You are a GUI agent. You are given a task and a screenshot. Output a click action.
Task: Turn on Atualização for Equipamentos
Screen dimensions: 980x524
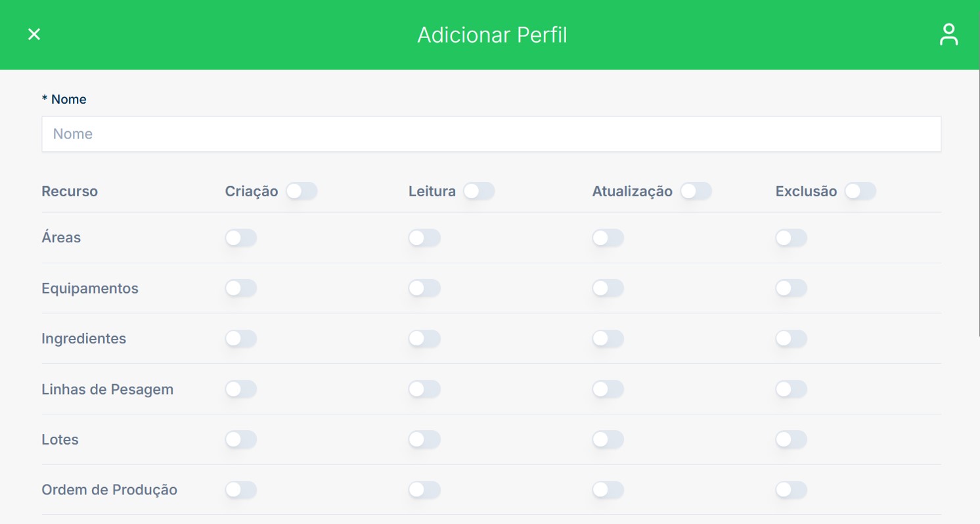(x=608, y=288)
